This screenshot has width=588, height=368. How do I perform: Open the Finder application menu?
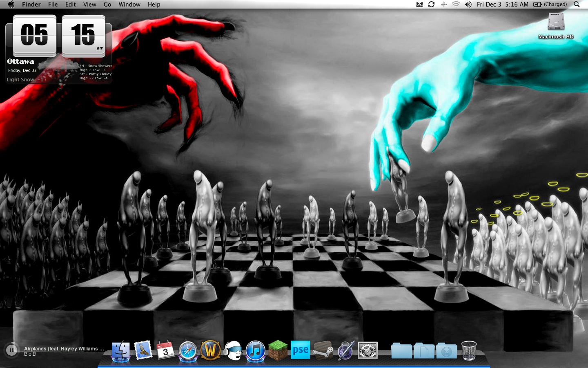click(x=31, y=4)
